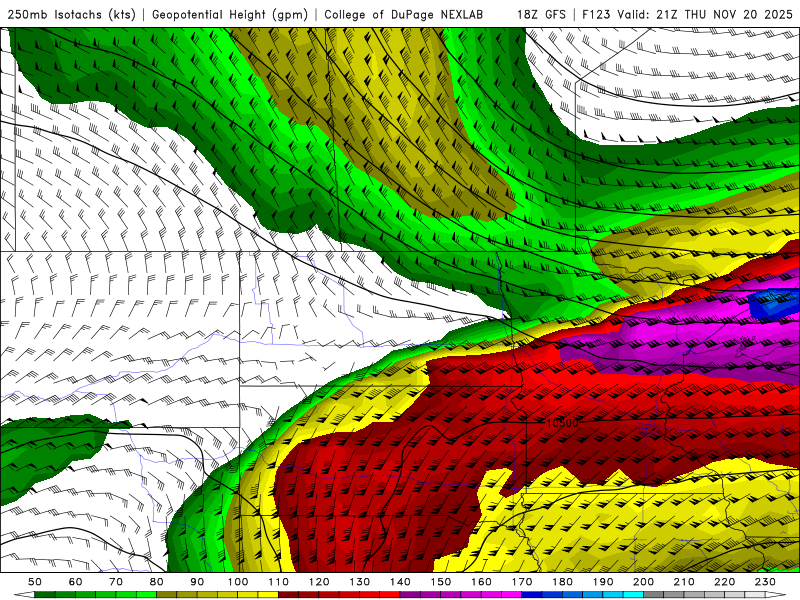Click the "Geopotential Height (gpm)" title text
Image resolution: width=800 pixels, height=600 pixels.
[x=230, y=14]
